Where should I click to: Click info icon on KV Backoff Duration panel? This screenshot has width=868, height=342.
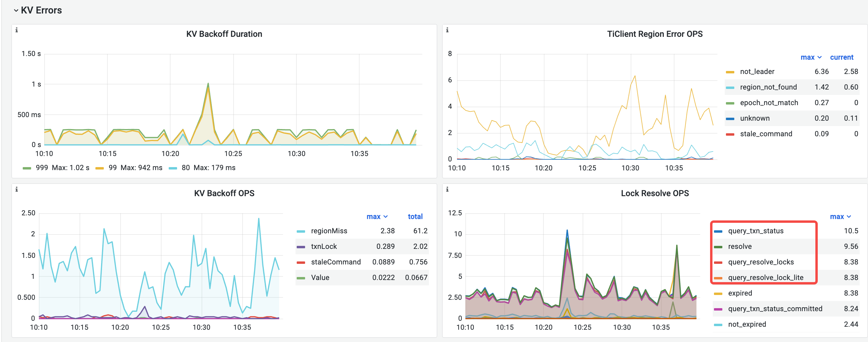click(16, 30)
